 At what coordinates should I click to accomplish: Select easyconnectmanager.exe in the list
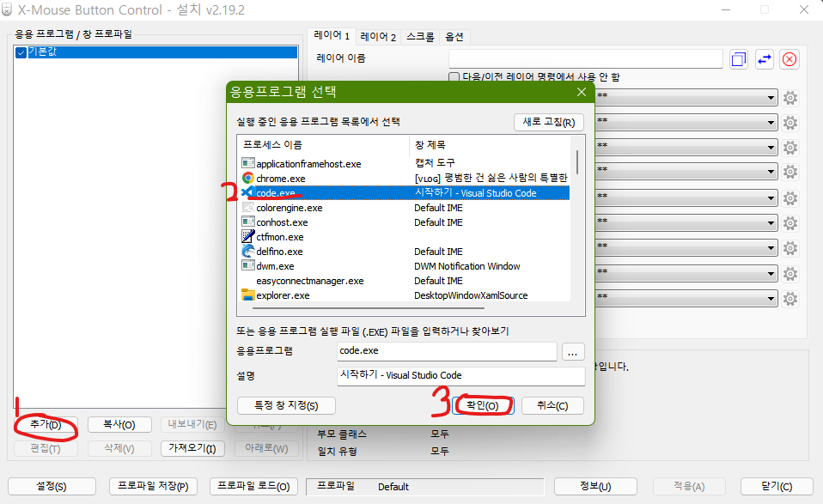[405, 281]
